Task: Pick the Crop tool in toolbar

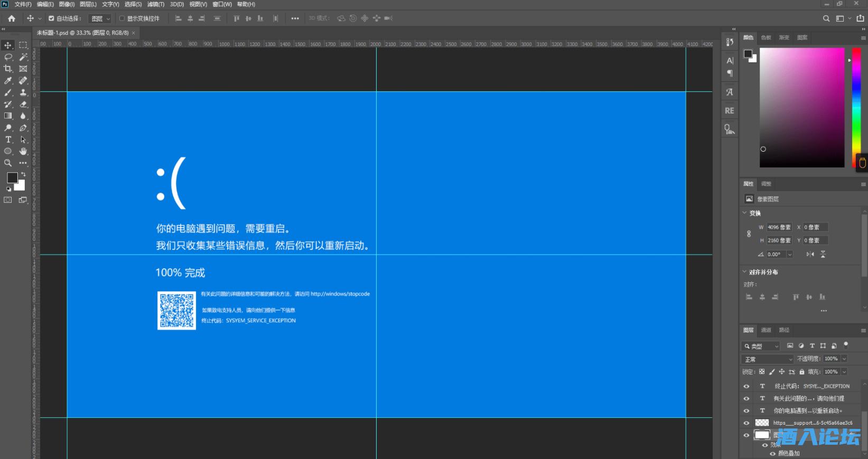Action: [x=8, y=69]
